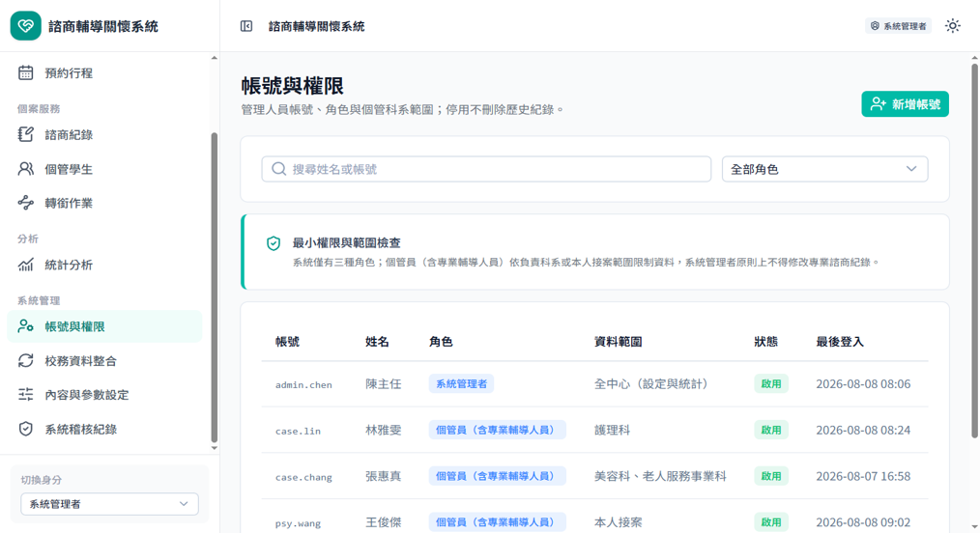Click the 諮商紀錄 notebook icon

pos(26,135)
